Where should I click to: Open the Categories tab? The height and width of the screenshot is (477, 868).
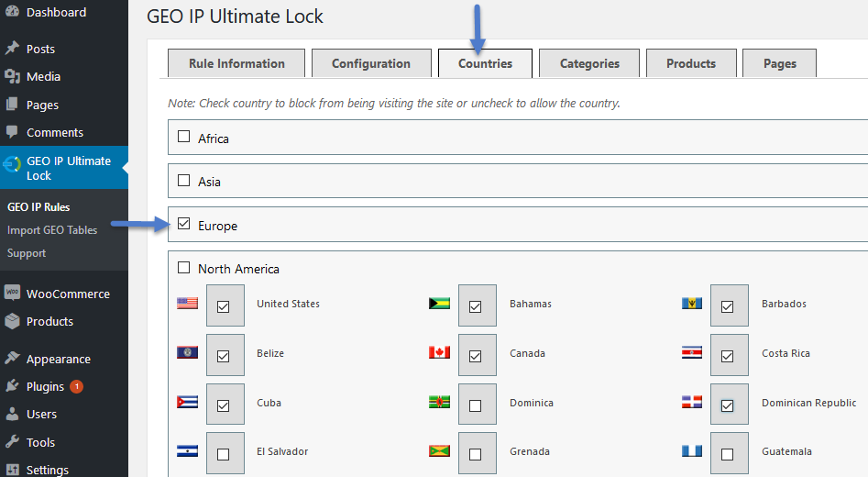pos(589,63)
